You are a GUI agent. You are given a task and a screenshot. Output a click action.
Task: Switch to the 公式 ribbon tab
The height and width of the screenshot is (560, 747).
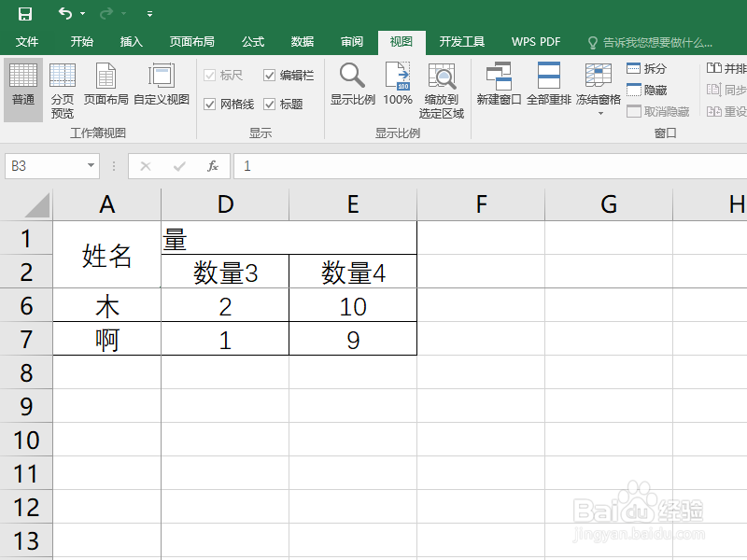pyautogui.click(x=252, y=42)
